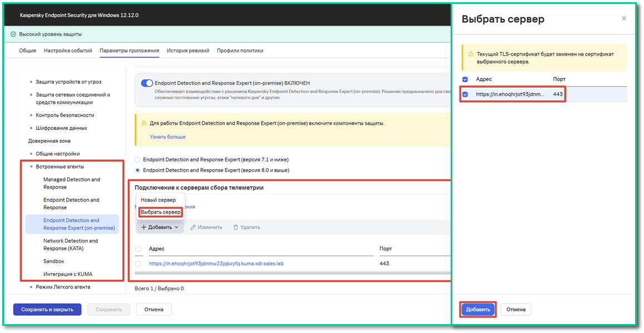Select Endpoint Detection and Response Expert (on-premise)
Image resolution: width=644 pixels, height=333 pixels.
(x=72, y=224)
